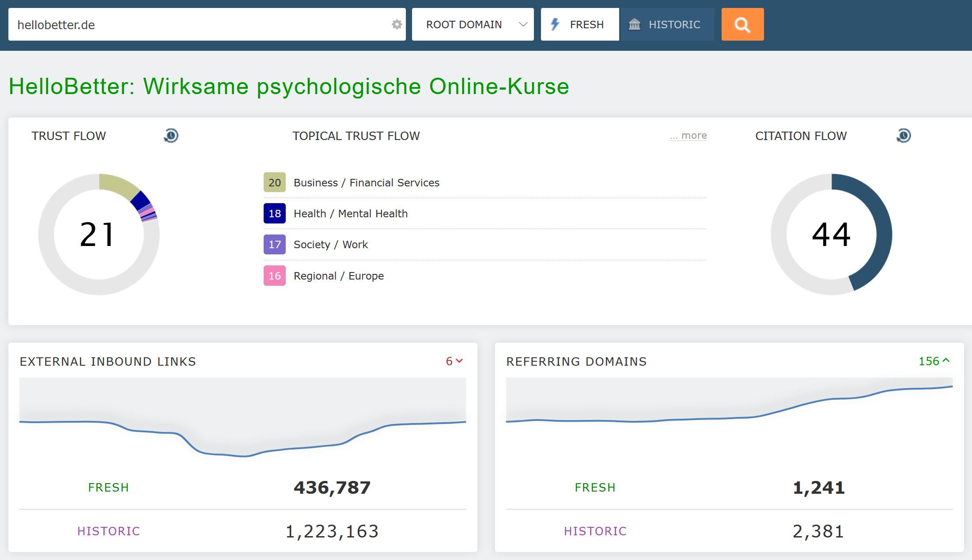Viewport: 972px width, 560px height.
Task: Click the fresh inbound links value 436,787
Action: [x=332, y=488]
